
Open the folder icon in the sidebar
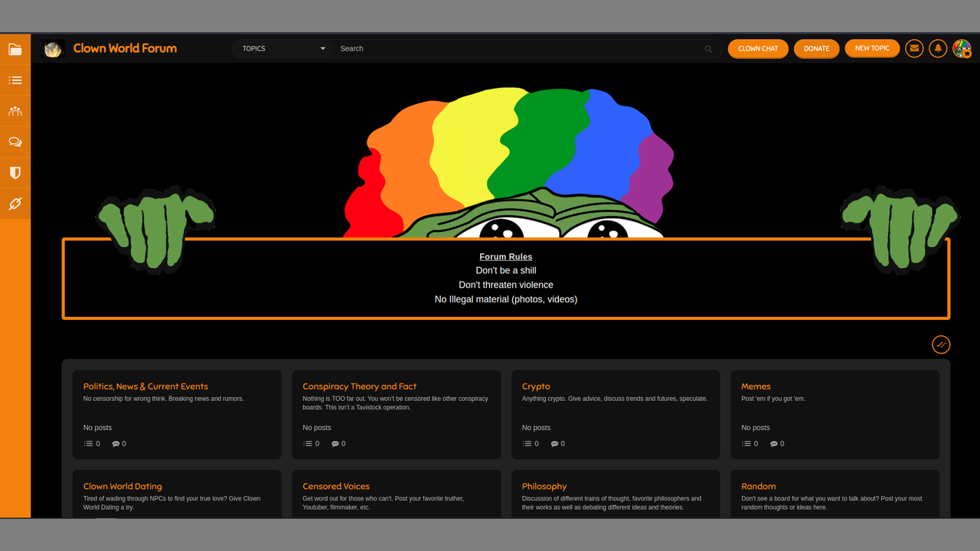(x=15, y=50)
